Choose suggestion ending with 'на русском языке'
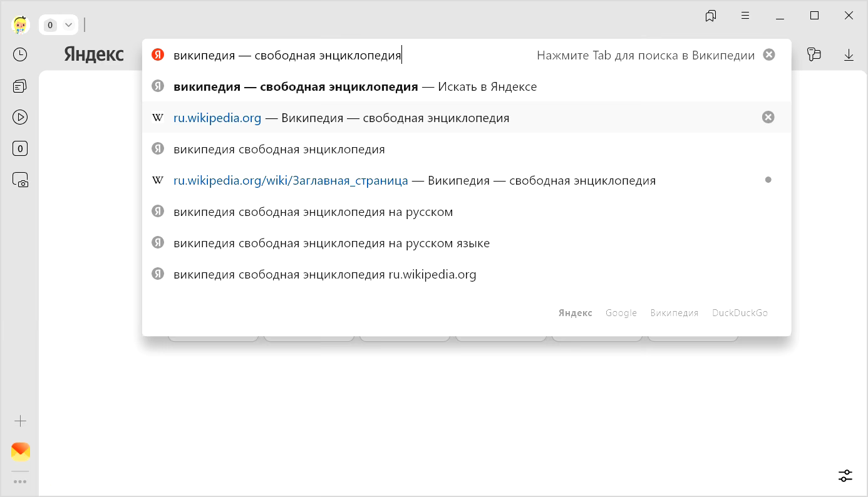 click(x=331, y=243)
